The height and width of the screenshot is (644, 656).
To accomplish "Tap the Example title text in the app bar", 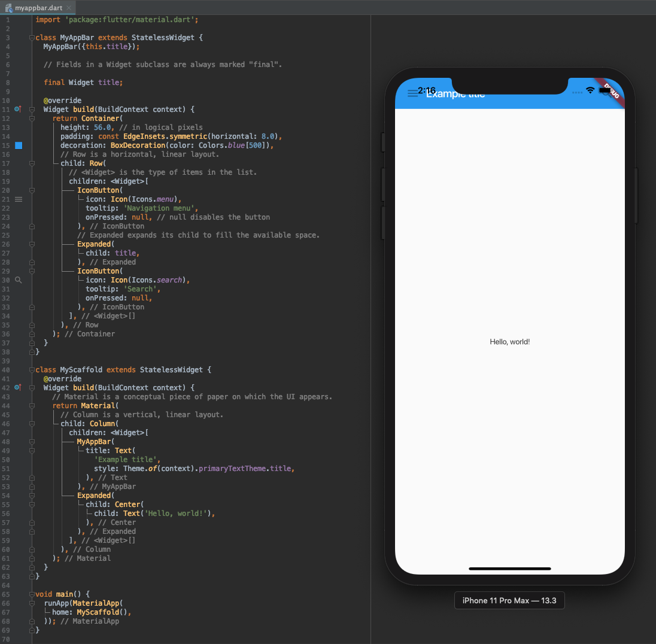I will (455, 94).
